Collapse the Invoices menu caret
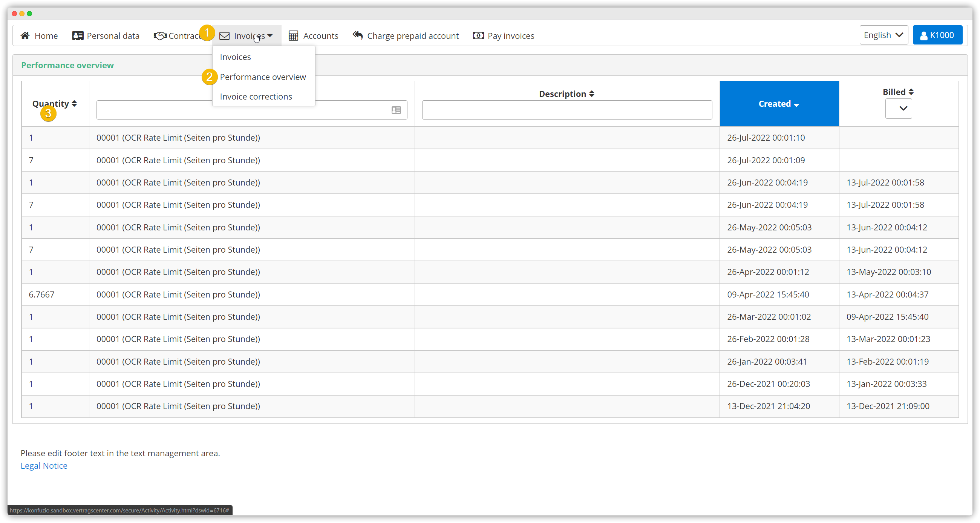Viewport: 980px width, 523px height. tap(270, 35)
